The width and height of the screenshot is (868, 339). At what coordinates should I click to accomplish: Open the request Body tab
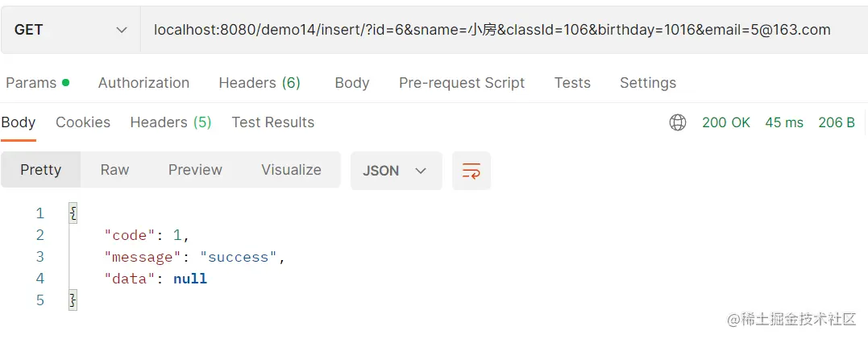coord(352,83)
